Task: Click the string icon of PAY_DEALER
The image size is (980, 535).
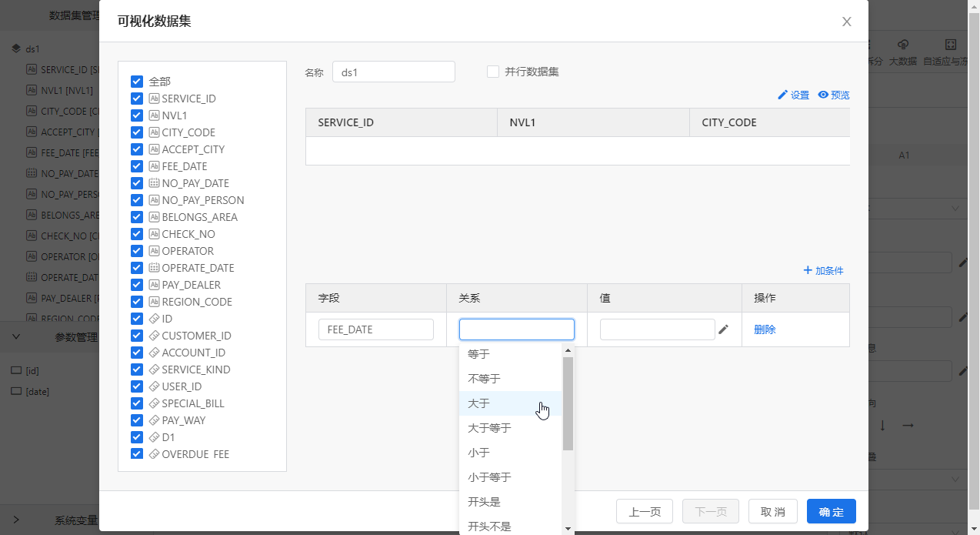Action: (x=154, y=285)
